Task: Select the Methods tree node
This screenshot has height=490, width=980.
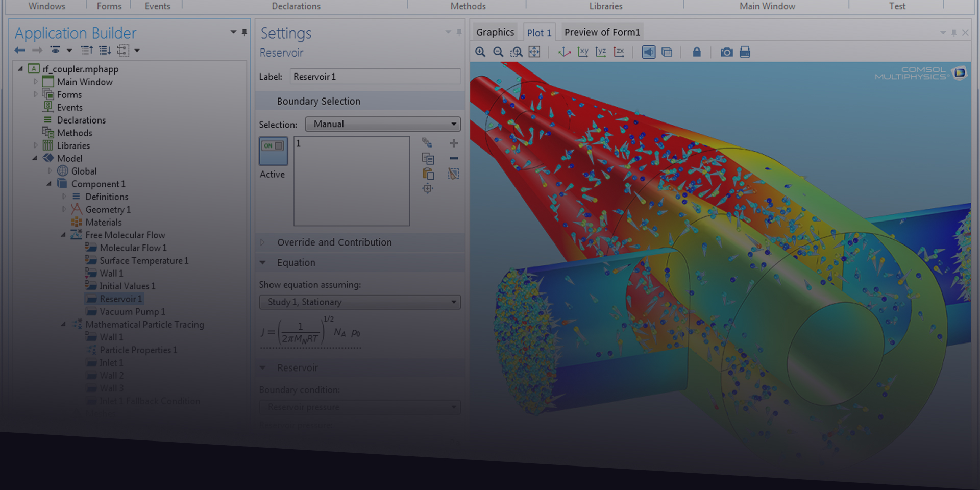Action: tap(75, 133)
